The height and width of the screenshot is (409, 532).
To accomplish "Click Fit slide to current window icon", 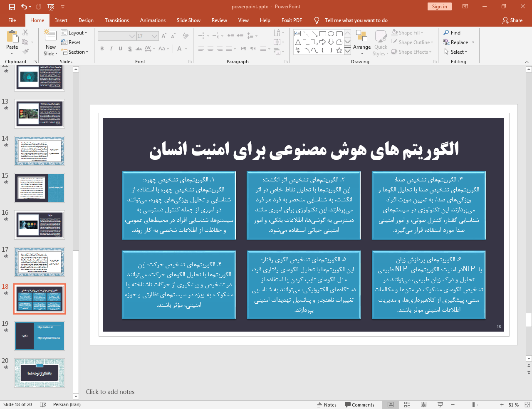I will point(527,405).
